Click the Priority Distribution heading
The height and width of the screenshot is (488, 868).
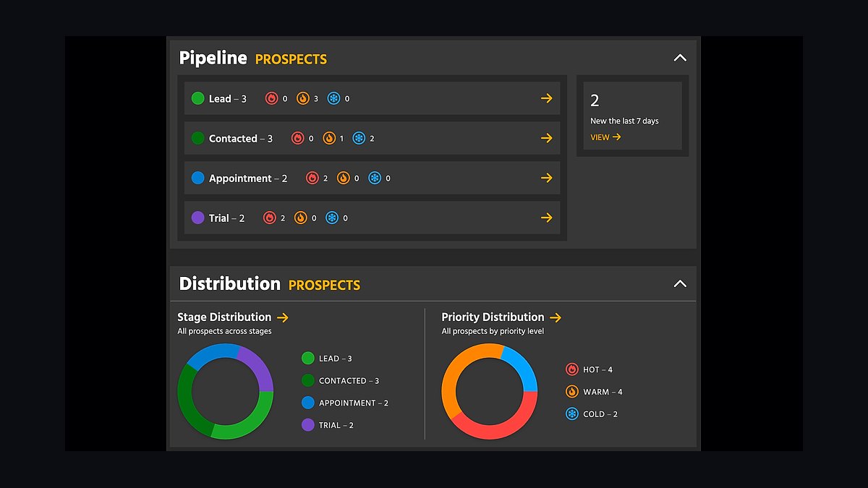coord(493,317)
